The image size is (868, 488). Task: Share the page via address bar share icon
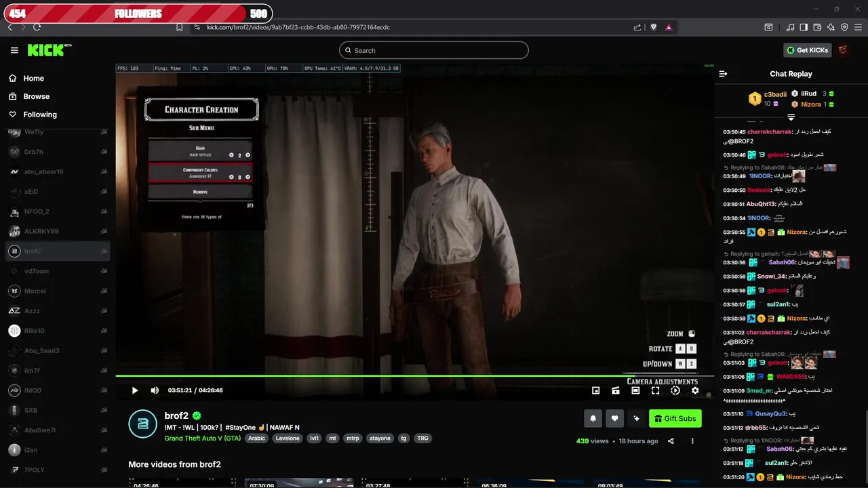point(637,27)
